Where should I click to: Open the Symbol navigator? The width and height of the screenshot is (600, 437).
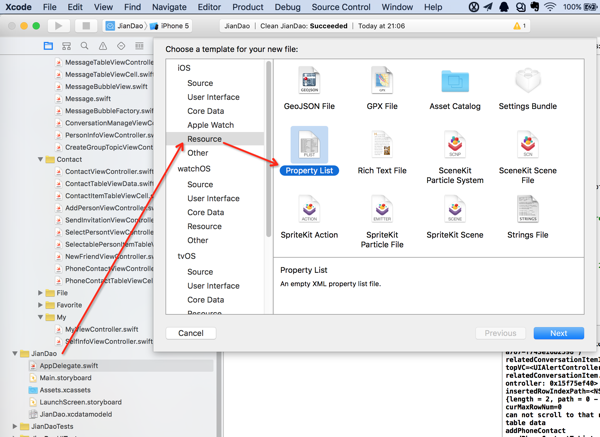tap(66, 46)
